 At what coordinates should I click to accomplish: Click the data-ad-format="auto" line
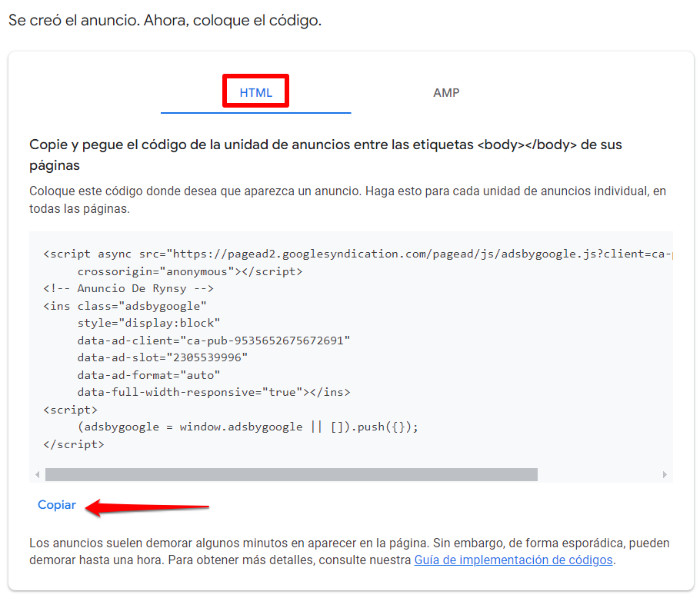148,375
